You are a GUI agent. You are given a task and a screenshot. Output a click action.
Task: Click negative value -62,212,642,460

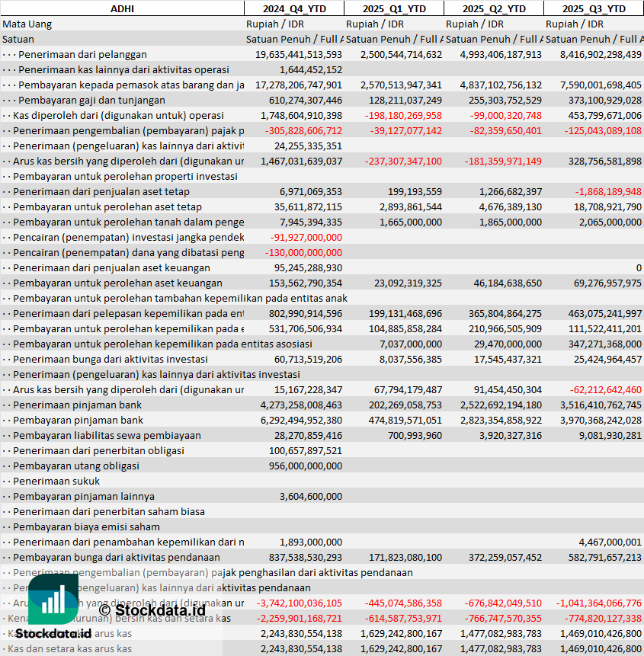[x=605, y=390]
